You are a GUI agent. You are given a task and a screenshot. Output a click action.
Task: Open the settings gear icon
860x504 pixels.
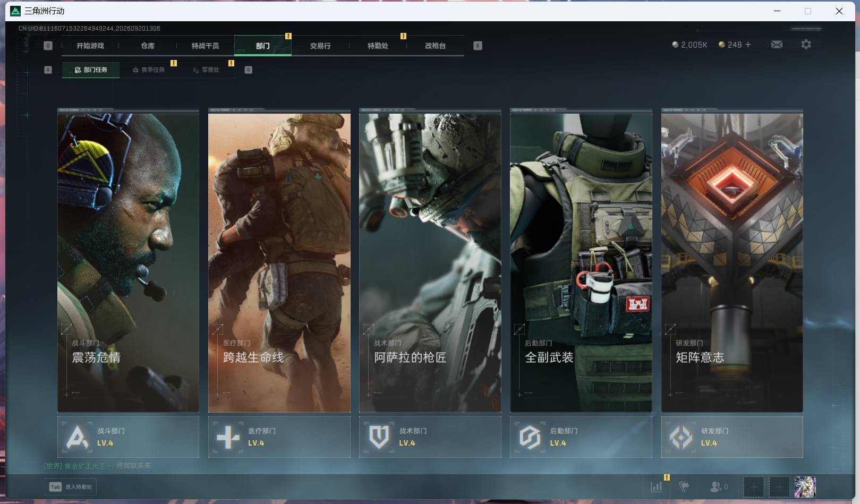coord(806,45)
